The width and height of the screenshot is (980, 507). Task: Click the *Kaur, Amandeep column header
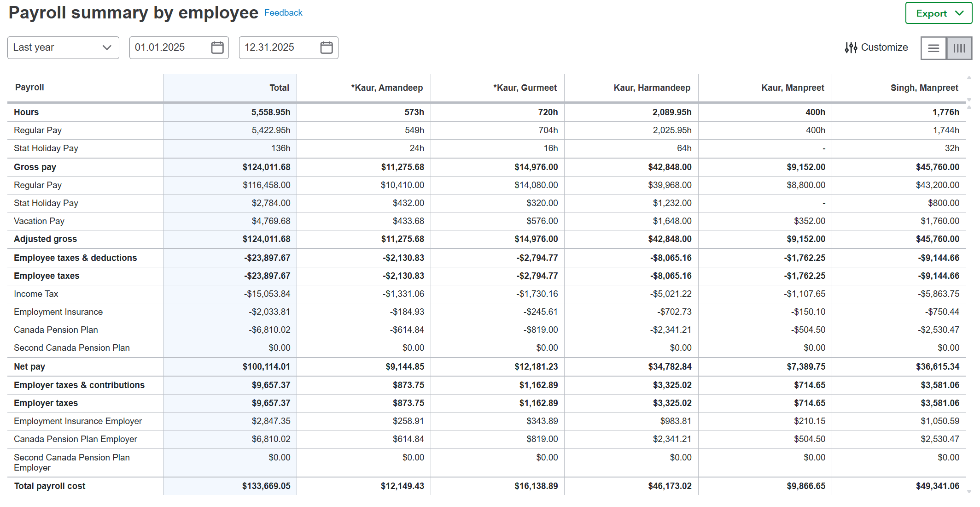[387, 88]
